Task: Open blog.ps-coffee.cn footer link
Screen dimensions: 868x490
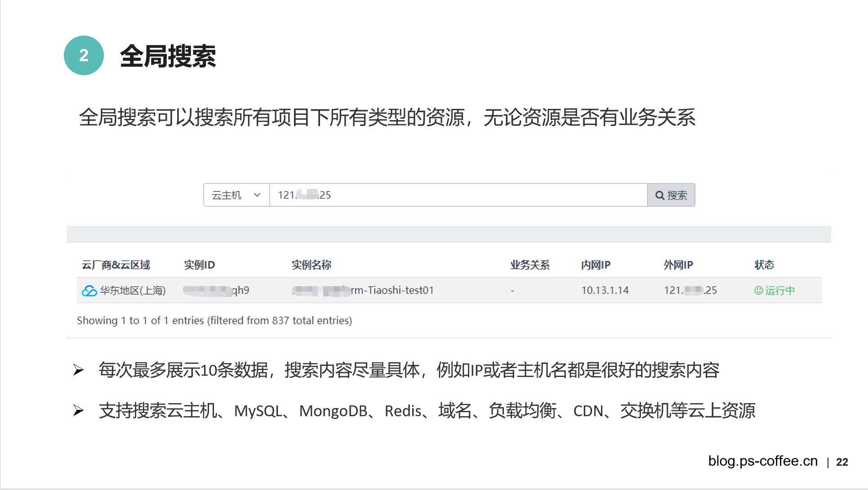Action: 763,461
